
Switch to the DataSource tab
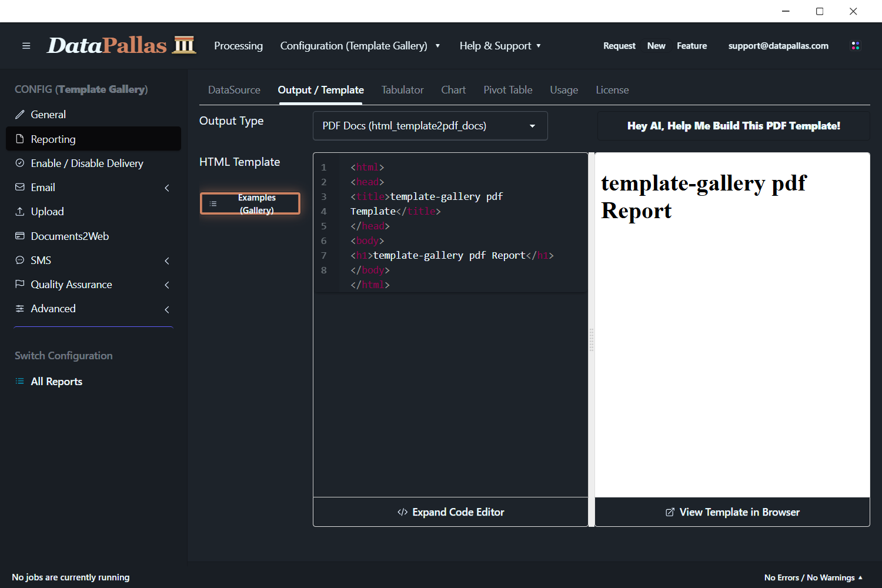pyautogui.click(x=234, y=90)
